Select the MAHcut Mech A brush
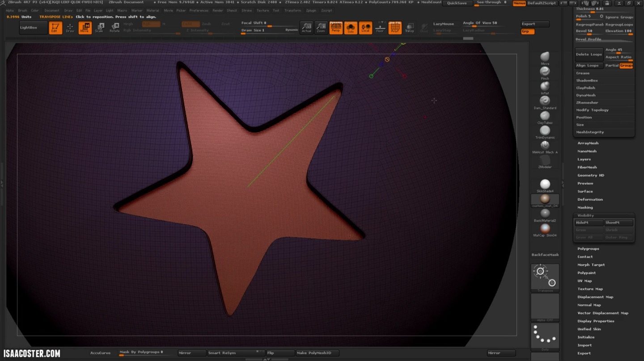The height and width of the screenshot is (361, 644). (545, 147)
